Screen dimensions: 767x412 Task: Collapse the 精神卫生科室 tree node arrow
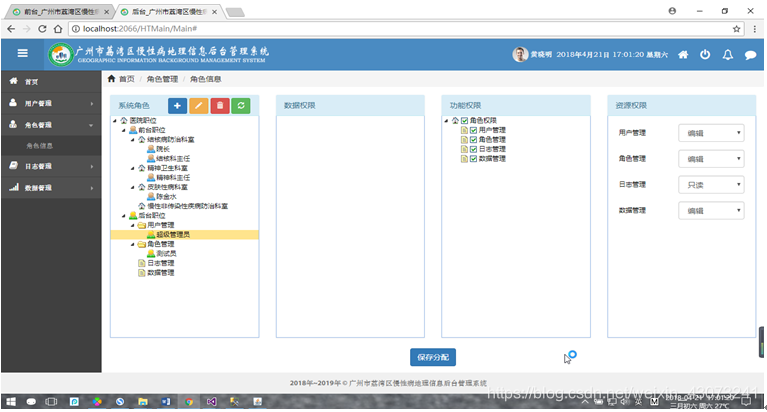133,168
